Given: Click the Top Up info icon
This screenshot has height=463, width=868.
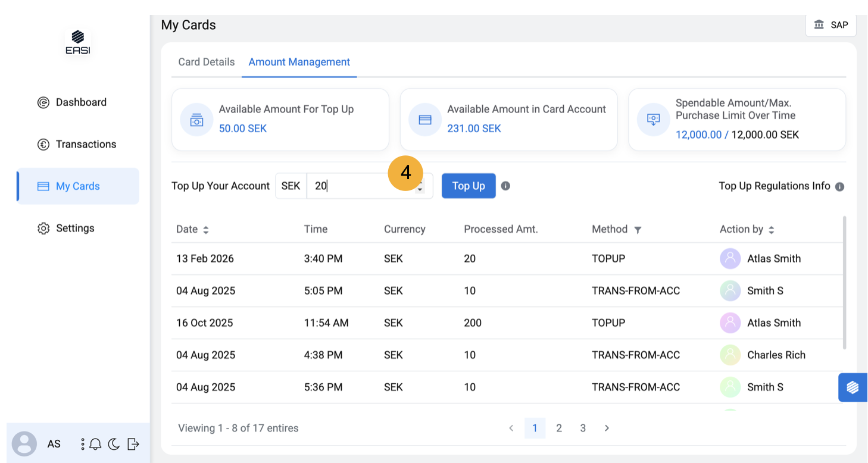Looking at the screenshot, I should pyautogui.click(x=505, y=186).
